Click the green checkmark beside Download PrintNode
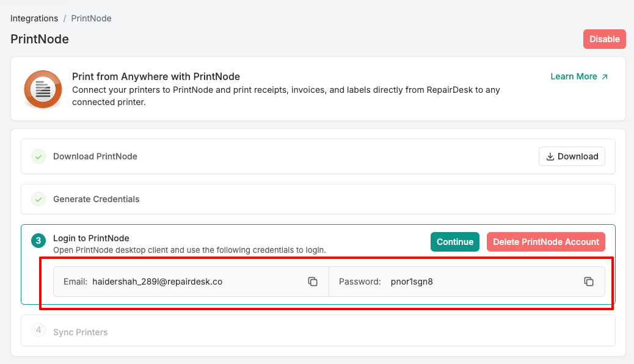This screenshot has width=634, height=364. coord(38,156)
